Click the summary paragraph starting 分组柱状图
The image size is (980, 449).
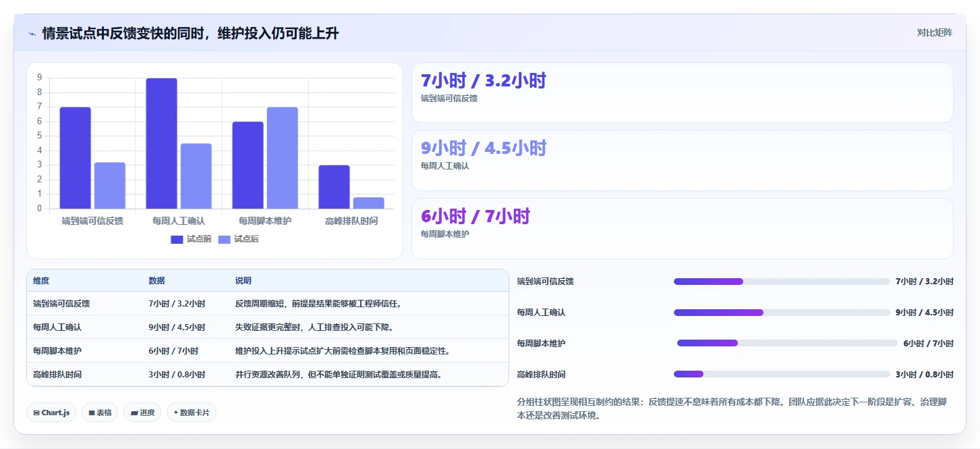[x=732, y=409]
